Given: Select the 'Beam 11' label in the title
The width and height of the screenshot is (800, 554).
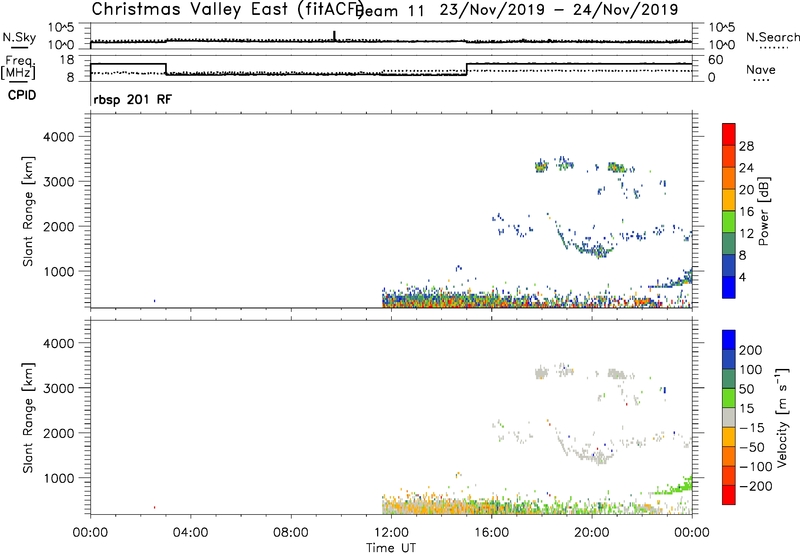Looking at the screenshot, I should tap(390, 11).
